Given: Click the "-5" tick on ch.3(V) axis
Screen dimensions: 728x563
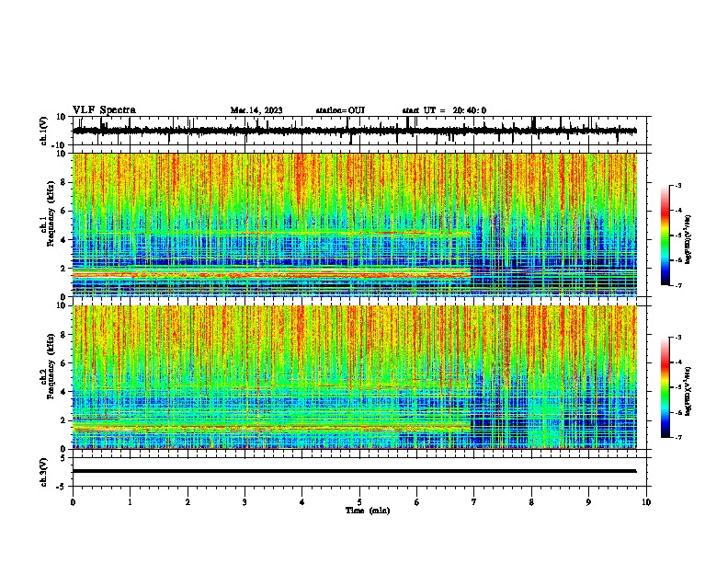Looking at the screenshot, I should pos(62,487).
